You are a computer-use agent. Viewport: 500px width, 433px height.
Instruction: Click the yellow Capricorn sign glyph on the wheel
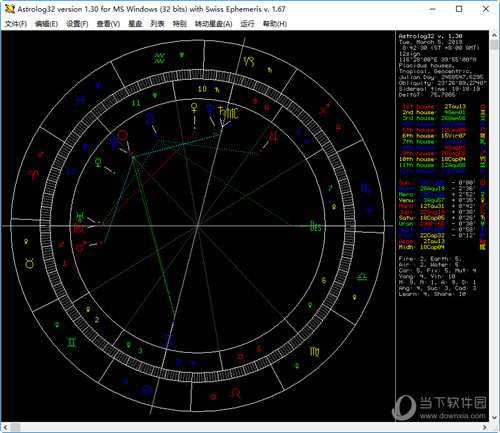(249, 61)
